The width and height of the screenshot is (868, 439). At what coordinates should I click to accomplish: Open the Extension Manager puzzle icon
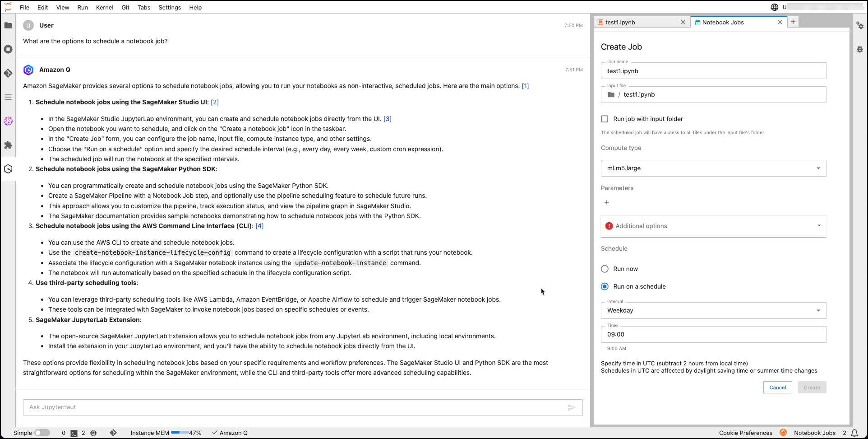point(8,145)
